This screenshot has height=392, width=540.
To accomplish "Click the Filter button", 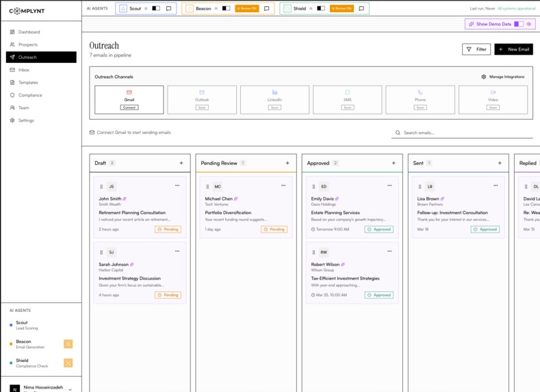I will pos(476,49).
